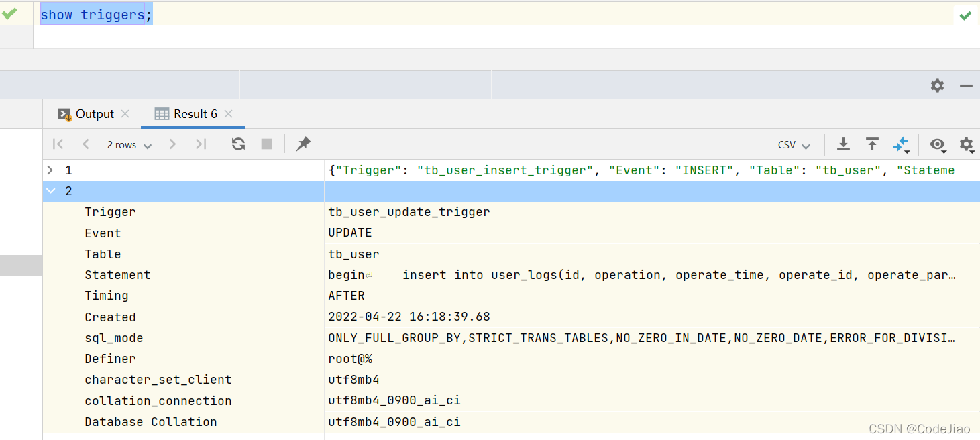Open the 2 rows page size dropdown
The height and width of the screenshot is (440, 980).
(129, 145)
